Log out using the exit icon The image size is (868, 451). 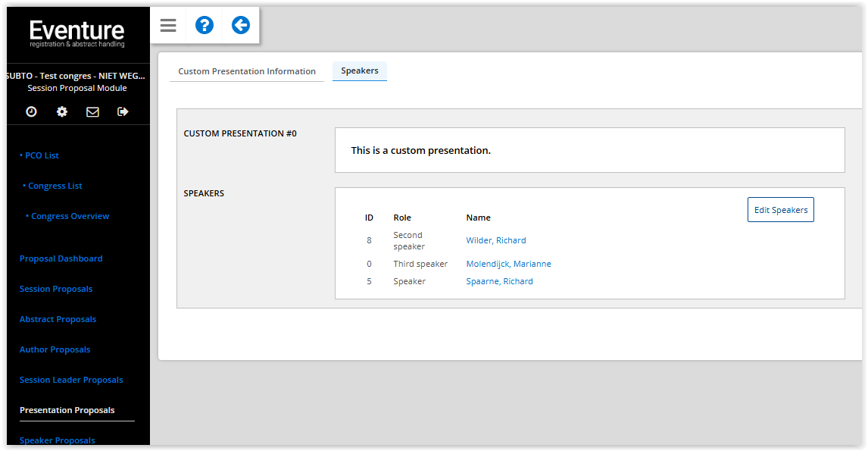[123, 112]
